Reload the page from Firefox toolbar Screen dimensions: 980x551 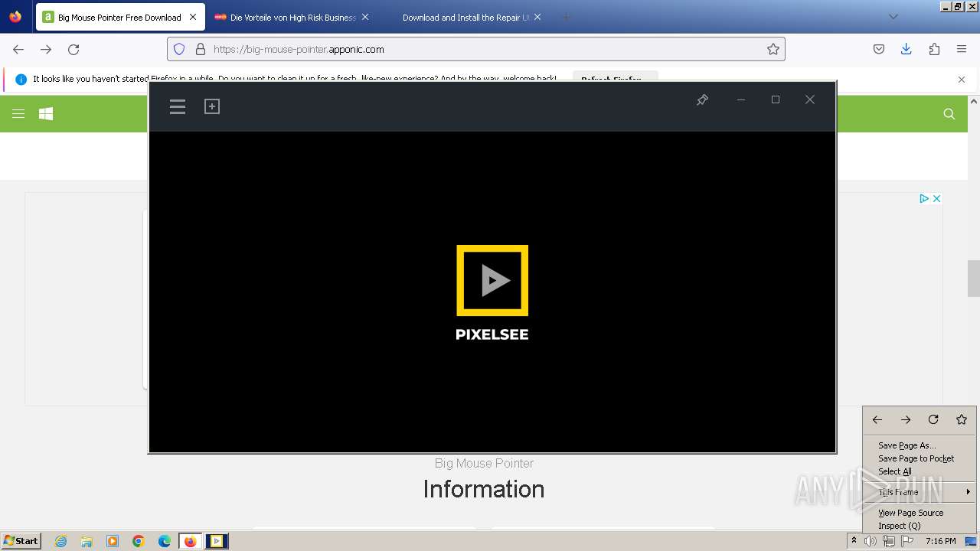73,49
